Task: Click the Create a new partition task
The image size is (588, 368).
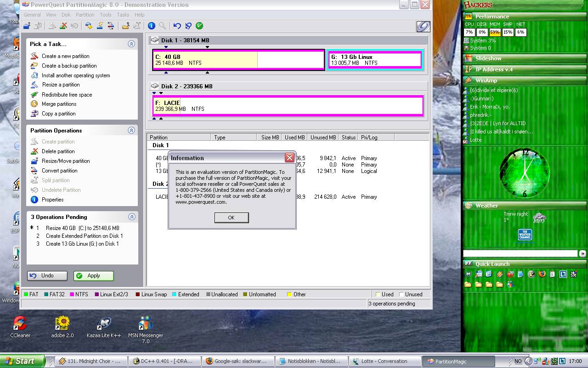Action: pos(65,56)
